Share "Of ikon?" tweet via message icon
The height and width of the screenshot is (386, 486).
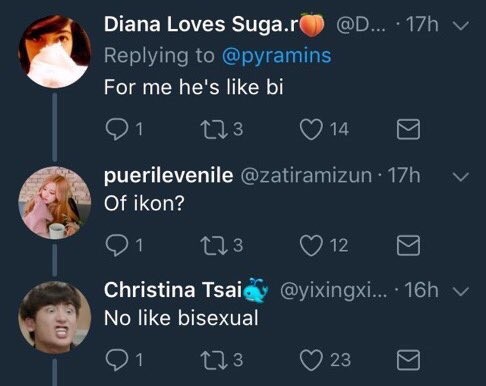click(408, 245)
